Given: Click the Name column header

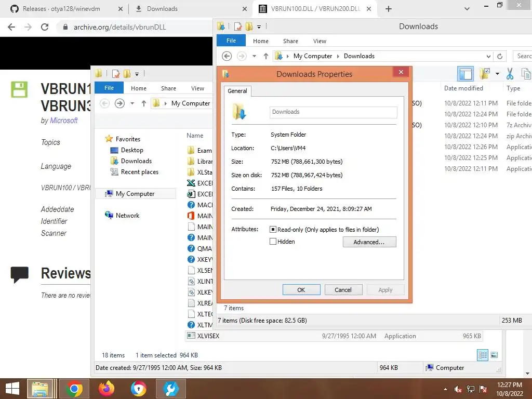Looking at the screenshot, I should 195,136.
